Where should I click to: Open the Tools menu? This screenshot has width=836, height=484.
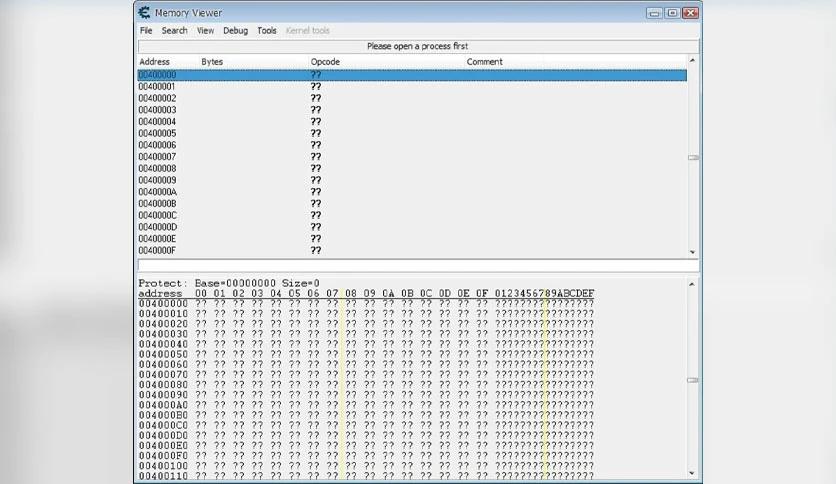[267, 31]
